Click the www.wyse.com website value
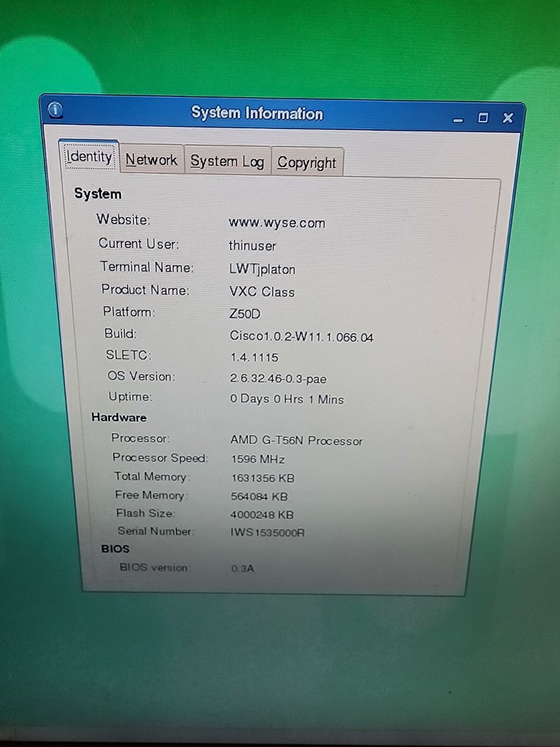This screenshot has width=560, height=747. tap(277, 223)
